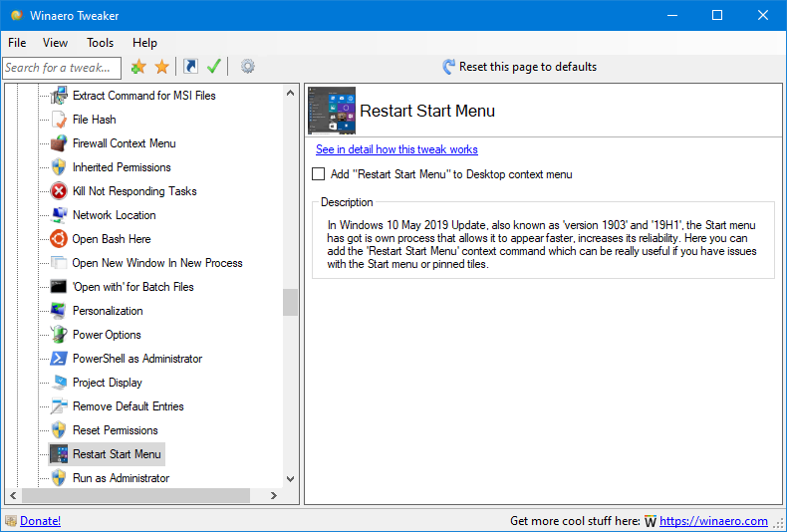This screenshot has width=787, height=532.
Task: Open the https://winaero.com link
Action: coord(713,521)
